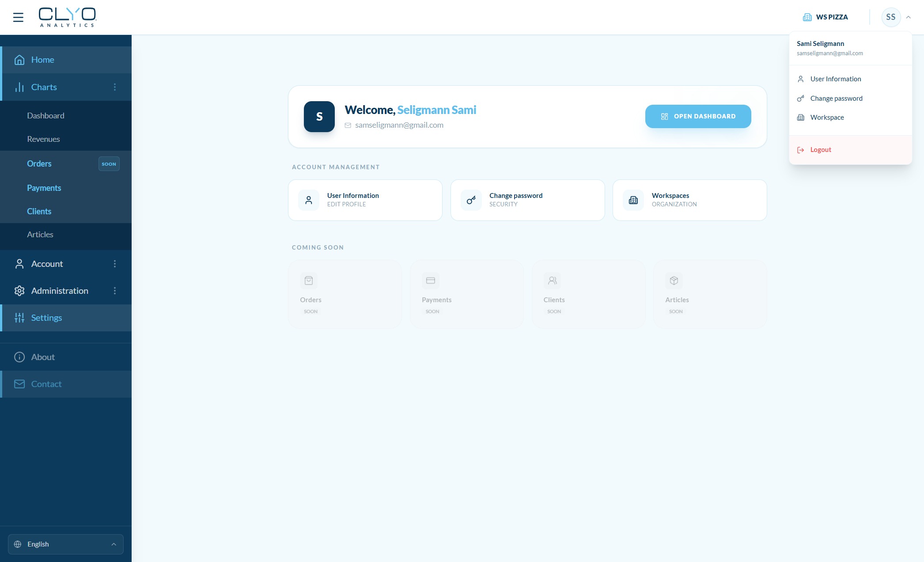The height and width of the screenshot is (562, 924).
Task: Expand the Account section options
Action: (x=115, y=264)
